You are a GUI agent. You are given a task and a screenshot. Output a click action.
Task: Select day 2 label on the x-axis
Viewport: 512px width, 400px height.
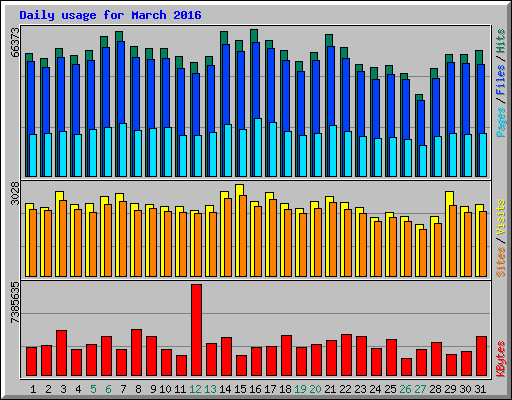[48, 389]
